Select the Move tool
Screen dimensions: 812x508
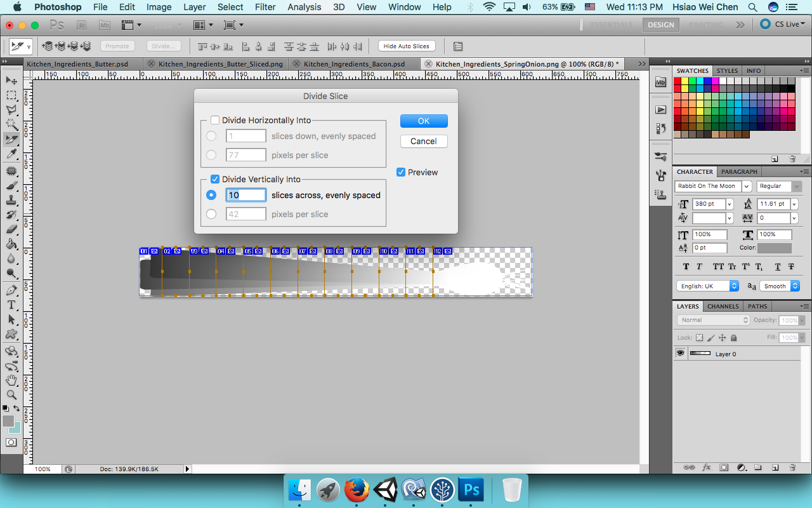point(11,81)
